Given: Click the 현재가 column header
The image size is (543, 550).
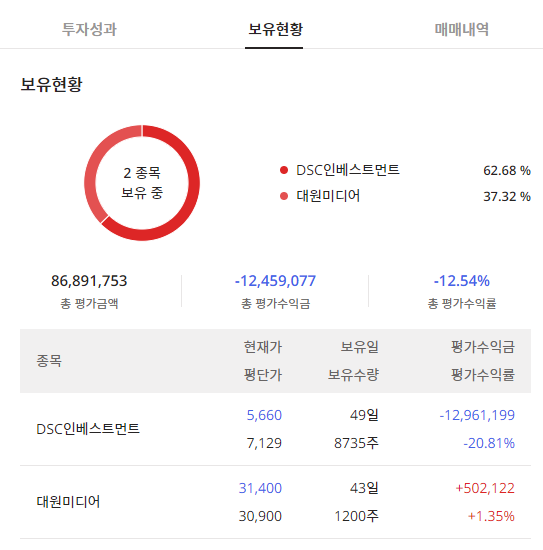Looking at the screenshot, I should click(263, 347).
